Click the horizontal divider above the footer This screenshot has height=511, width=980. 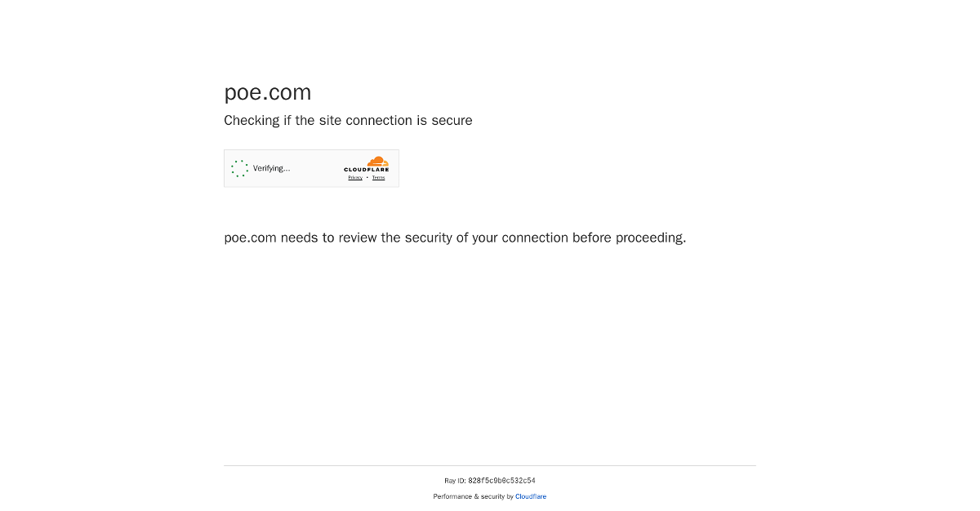click(x=490, y=466)
